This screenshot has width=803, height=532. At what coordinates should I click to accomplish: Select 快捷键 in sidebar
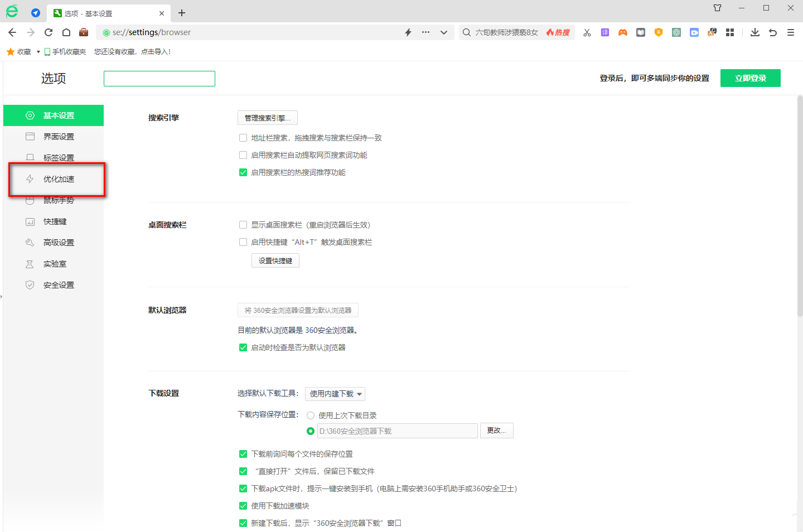pyautogui.click(x=54, y=221)
